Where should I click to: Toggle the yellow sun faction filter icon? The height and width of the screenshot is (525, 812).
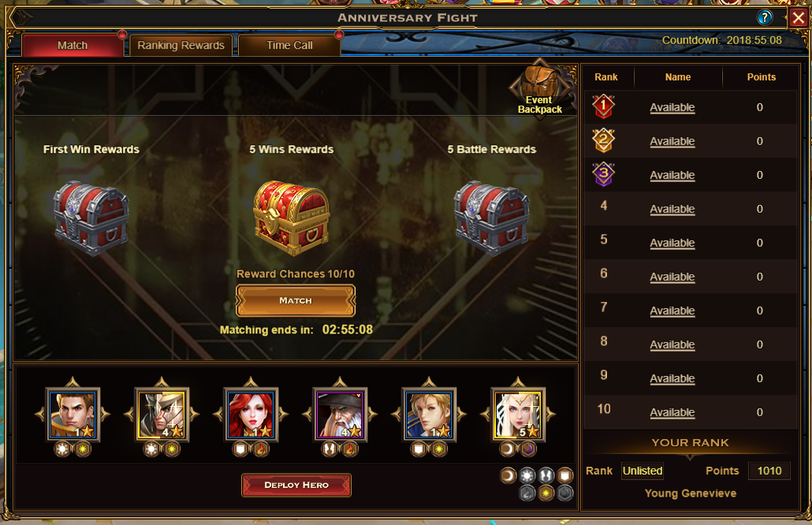click(546, 493)
